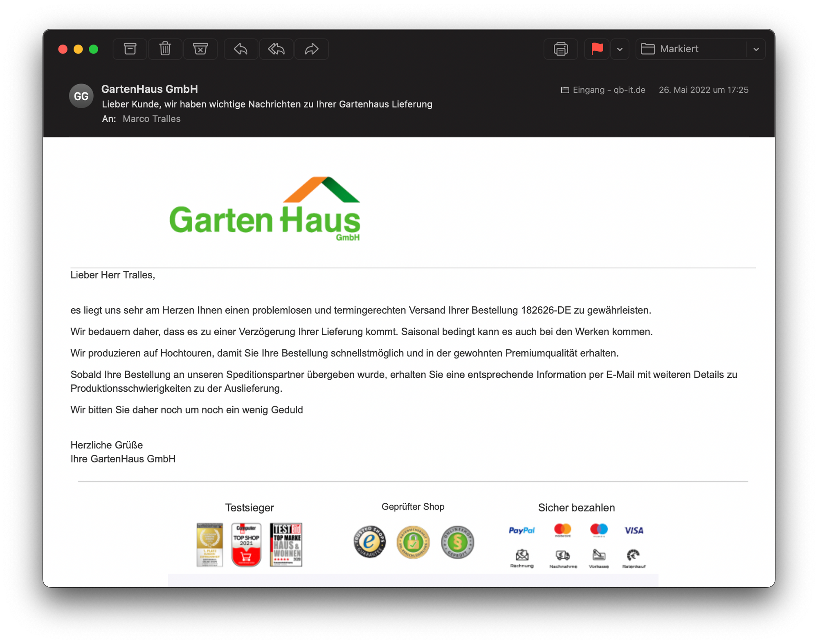The image size is (818, 644).
Task: Click the PayPal payment logo
Action: pyautogui.click(x=521, y=530)
